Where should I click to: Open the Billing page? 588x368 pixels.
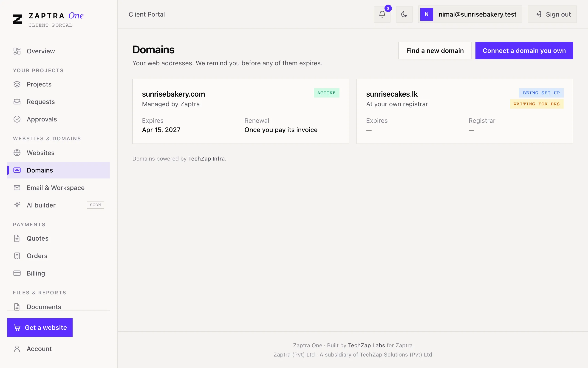point(59,273)
